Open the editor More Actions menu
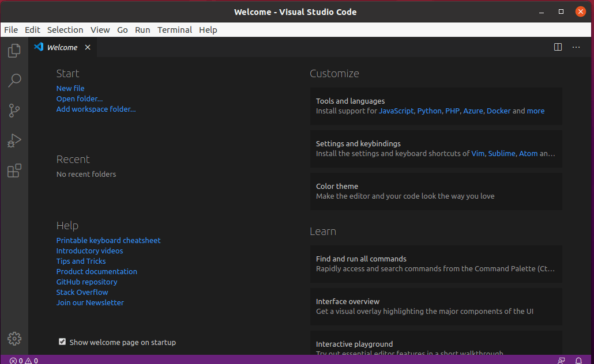Screen dimensions: 594x364 pos(576,47)
